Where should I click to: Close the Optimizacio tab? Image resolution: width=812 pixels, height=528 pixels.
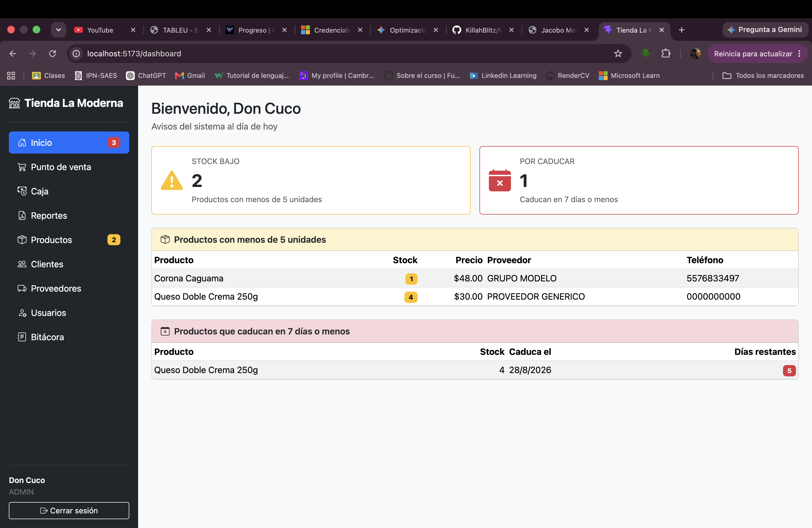tap(436, 30)
